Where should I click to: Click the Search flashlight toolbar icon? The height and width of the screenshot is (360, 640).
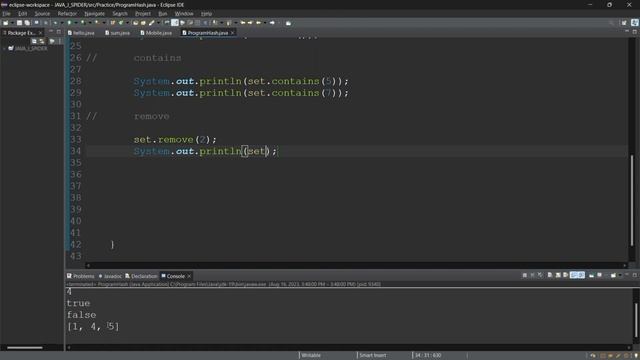pos(151,23)
